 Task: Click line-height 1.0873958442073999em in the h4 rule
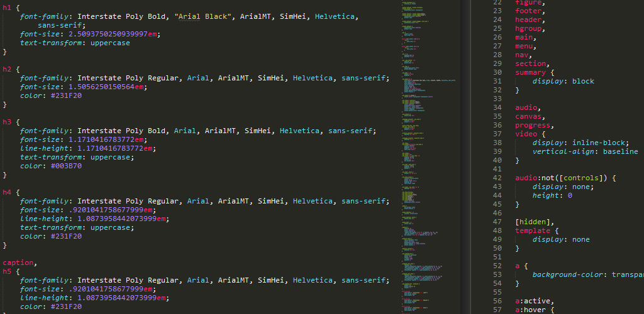[93, 219]
